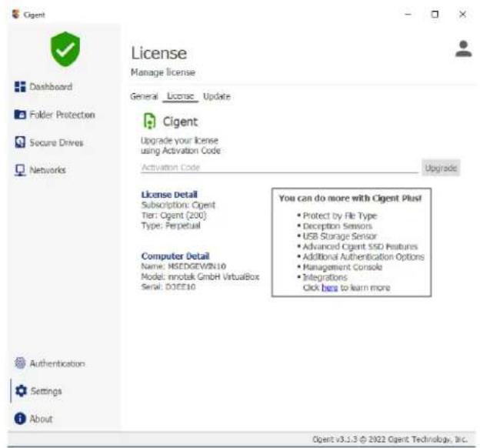Image resolution: width=480 pixels, height=448 pixels.
Task: Maximize the Cigent window
Action: tap(435, 14)
